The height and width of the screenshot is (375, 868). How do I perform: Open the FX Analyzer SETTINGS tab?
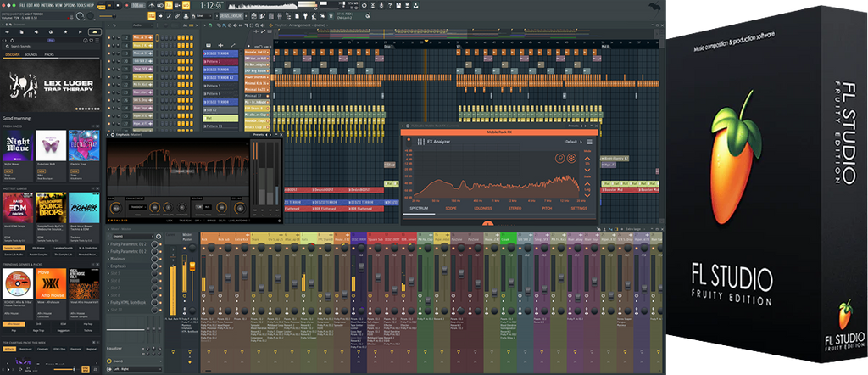point(579,208)
